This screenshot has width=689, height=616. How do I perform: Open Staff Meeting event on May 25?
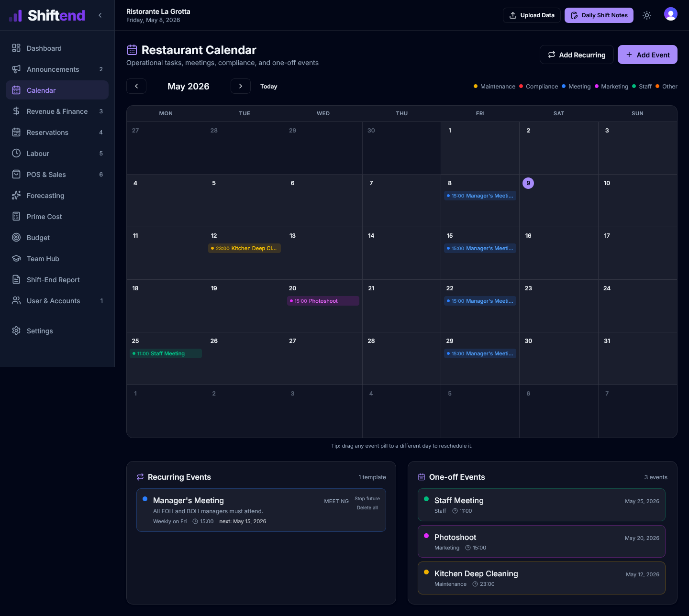point(166,353)
